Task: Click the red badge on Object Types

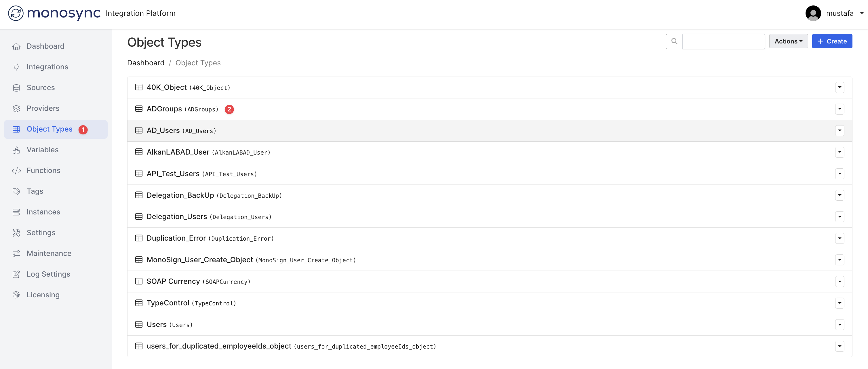Action: (83, 129)
